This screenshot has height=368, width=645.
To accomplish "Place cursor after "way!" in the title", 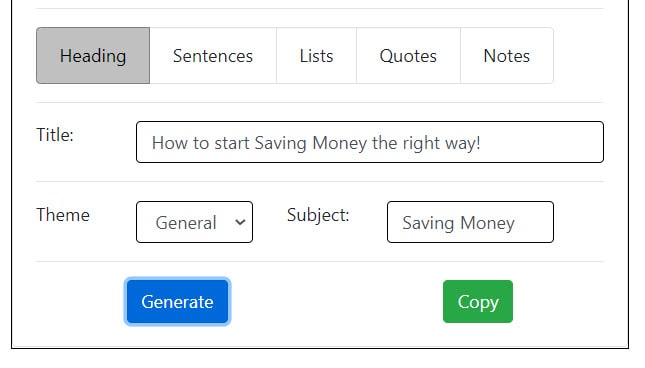I will click(481, 143).
